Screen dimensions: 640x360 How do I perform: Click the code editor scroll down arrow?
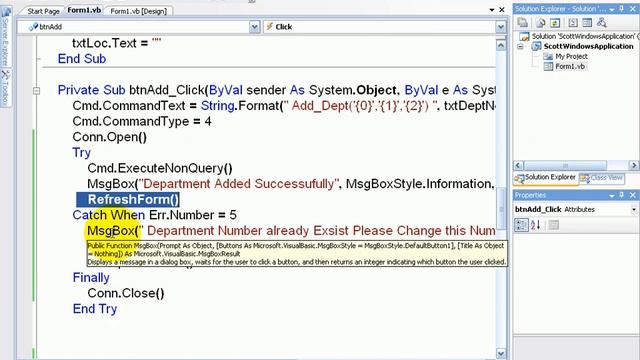tap(501, 353)
